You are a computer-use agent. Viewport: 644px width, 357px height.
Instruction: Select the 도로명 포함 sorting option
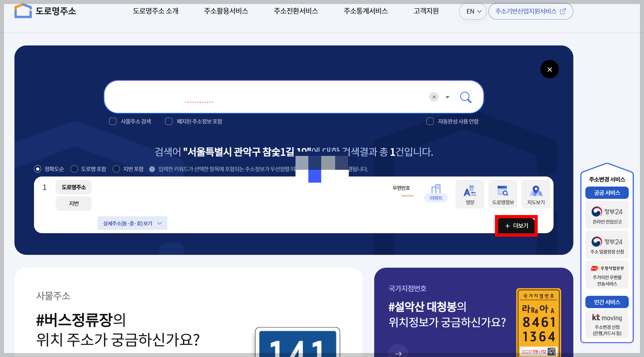pyautogui.click(x=75, y=169)
